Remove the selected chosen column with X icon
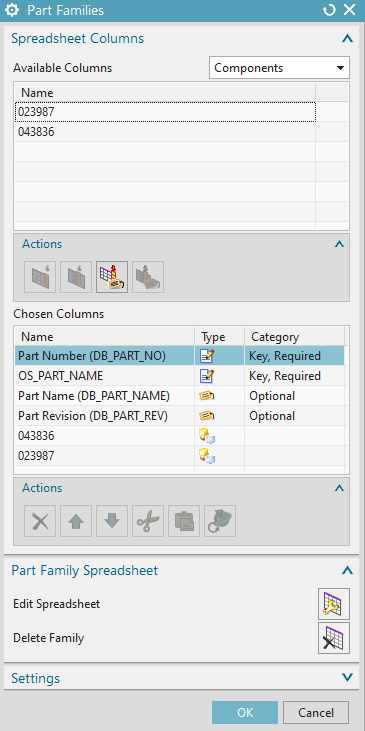The height and width of the screenshot is (731, 365). coord(40,521)
